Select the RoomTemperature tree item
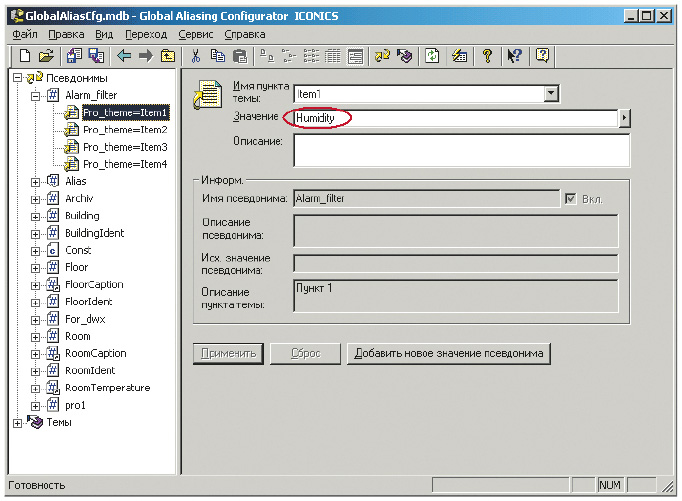This screenshot has width=682, height=501. point(107,388)
